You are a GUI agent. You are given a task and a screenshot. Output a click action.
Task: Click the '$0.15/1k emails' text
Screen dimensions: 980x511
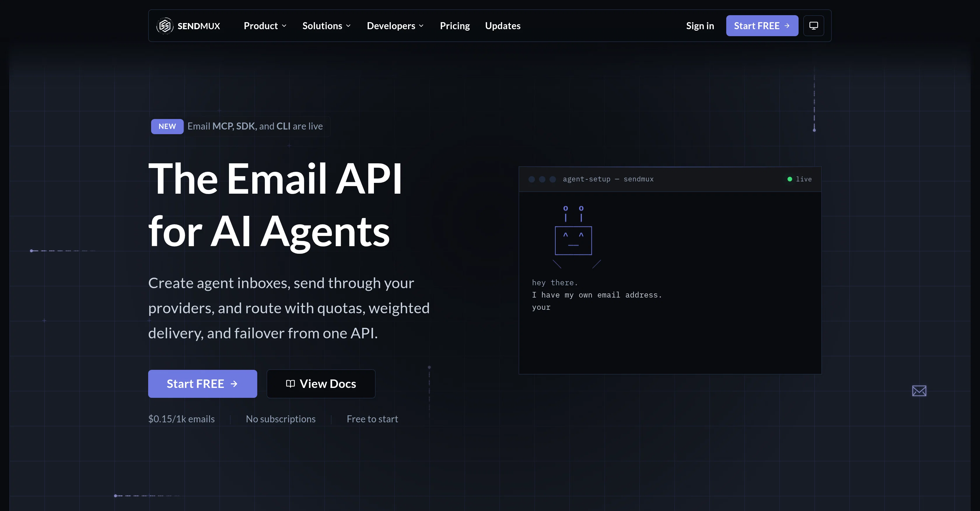coord(181,419)
